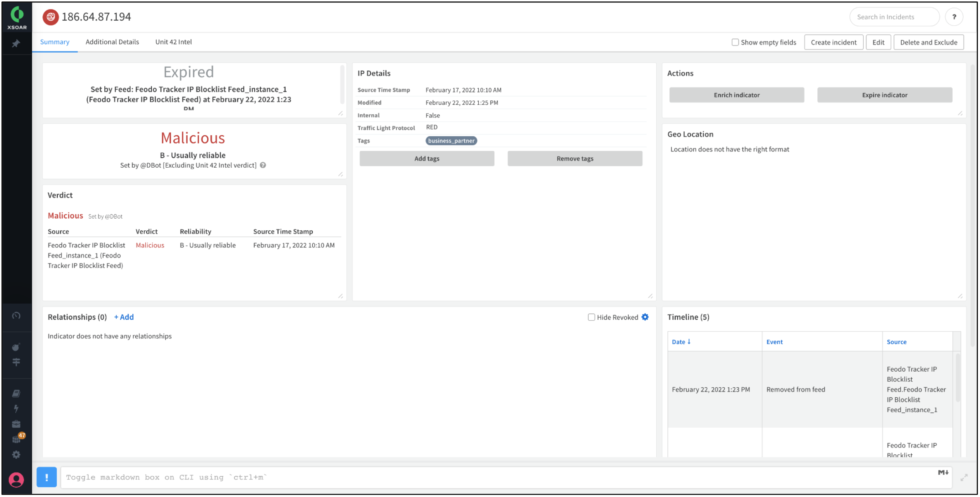The width and height of the screenshot is (980, 497).
Task: Click "February 22, 2022 1:23 PM" timeline date
Action: [x=711, y=390]
